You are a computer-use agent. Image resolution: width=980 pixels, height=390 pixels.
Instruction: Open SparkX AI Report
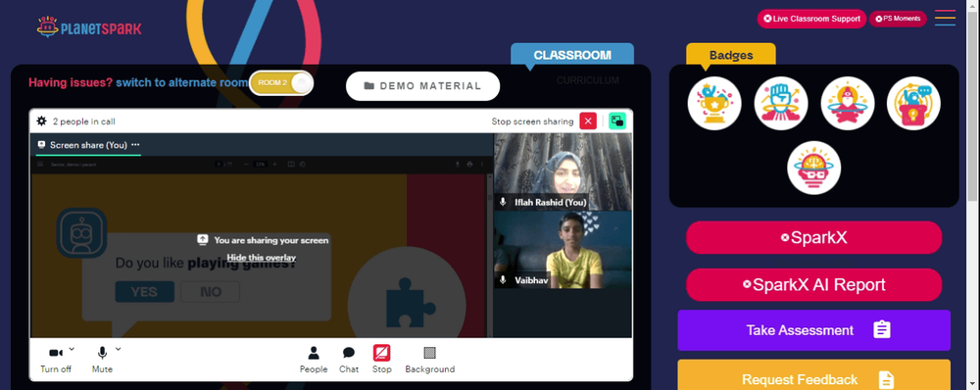tap(813, 285)
